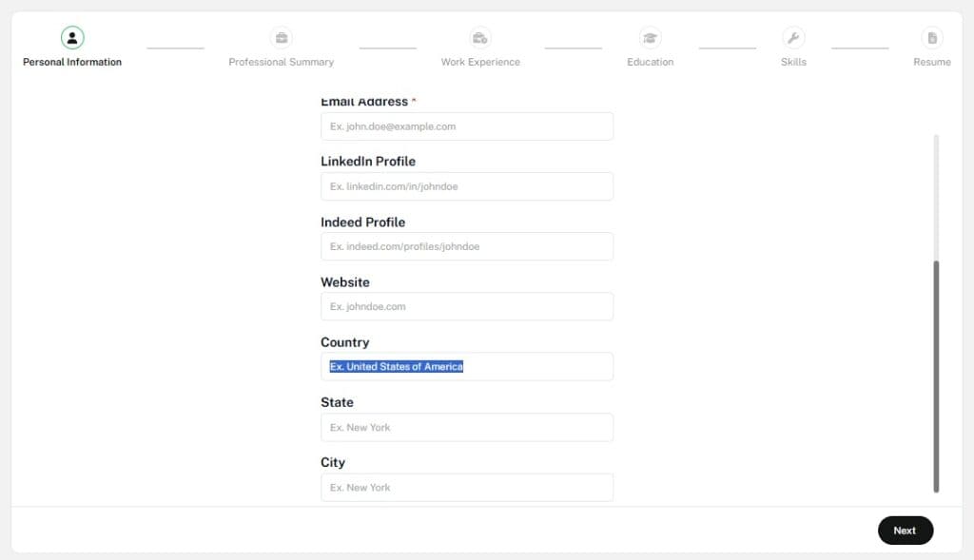This screenshot has height=560, width=974.
Task: Open the Resume step label
Action: [x=932, y=62]
